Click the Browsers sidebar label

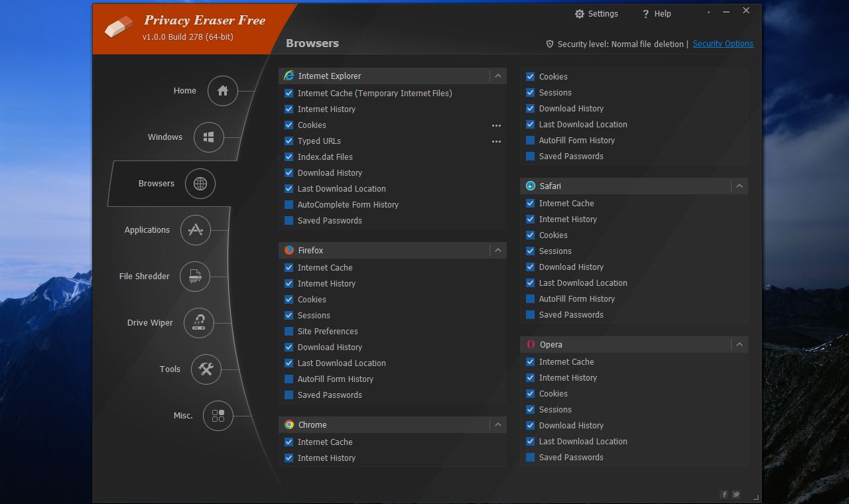pyautogui.click(x=157, y=184)
